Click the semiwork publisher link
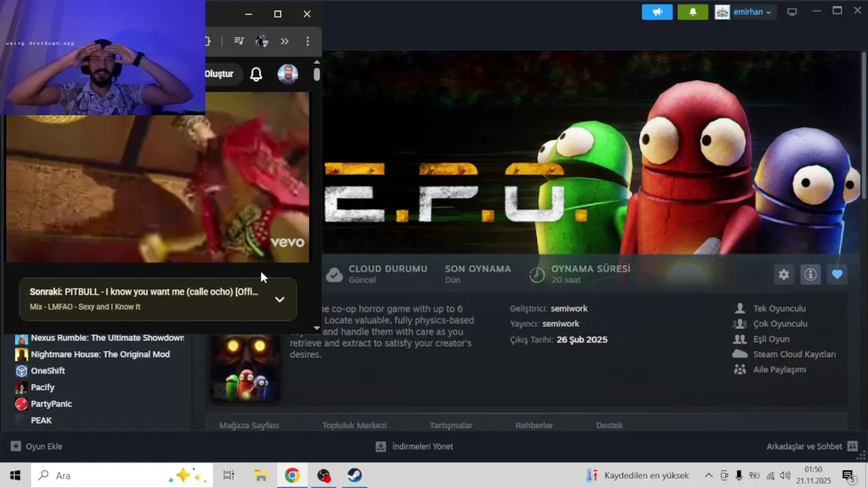 [561, 324]
